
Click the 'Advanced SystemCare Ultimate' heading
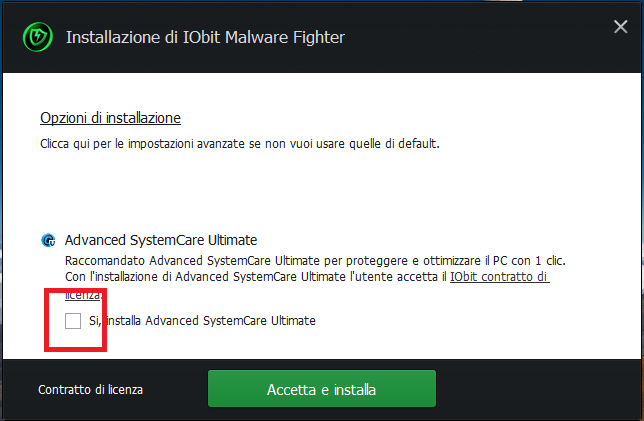coord(161,240)
